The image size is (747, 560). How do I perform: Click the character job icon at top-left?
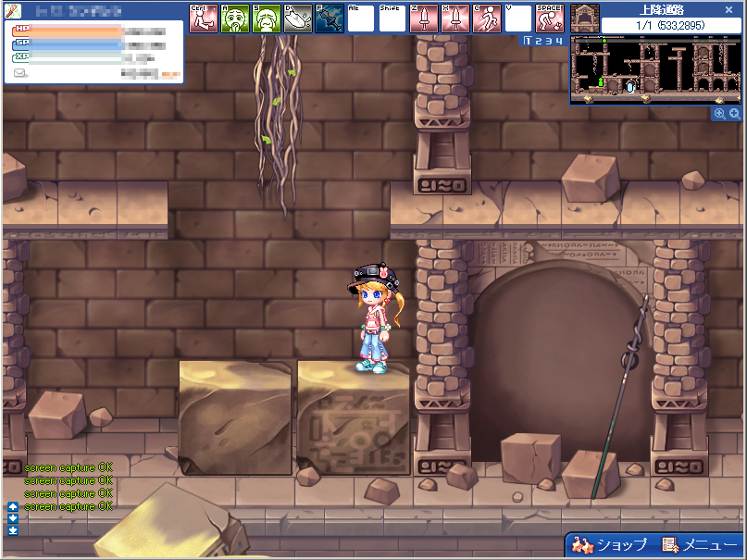click(x=12, y=10)
